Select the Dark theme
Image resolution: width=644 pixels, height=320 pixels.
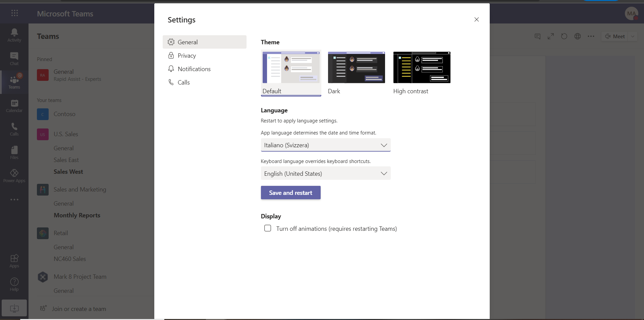(x=356, y=73)
